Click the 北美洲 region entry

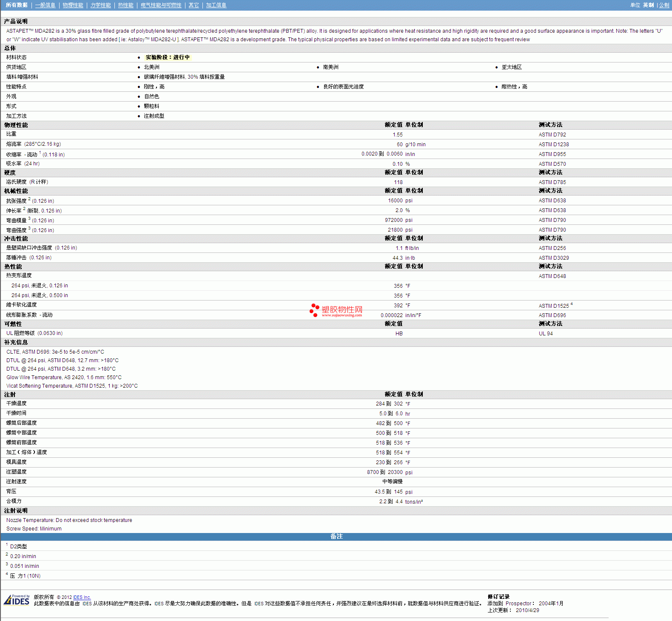click(x=151, y=67)
